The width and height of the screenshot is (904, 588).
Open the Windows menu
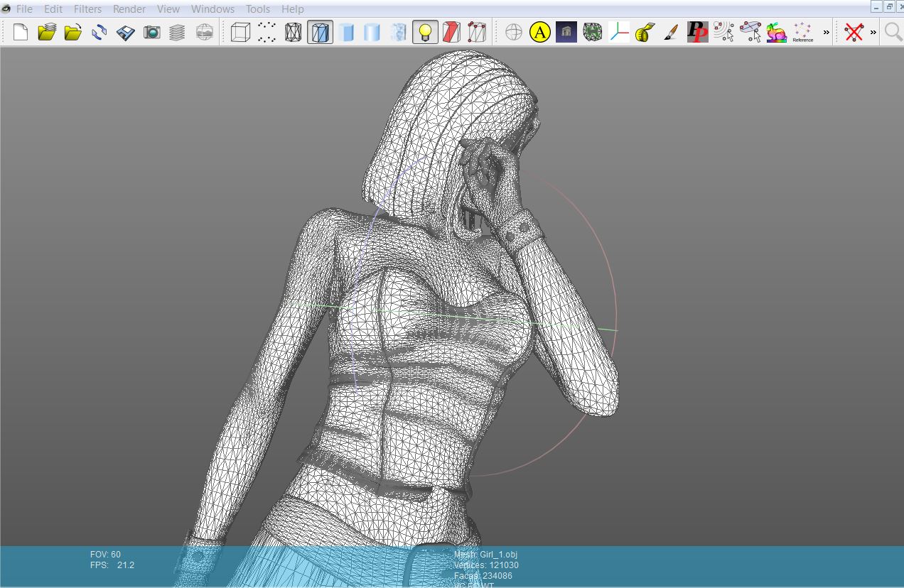click(x=212, y=9)
